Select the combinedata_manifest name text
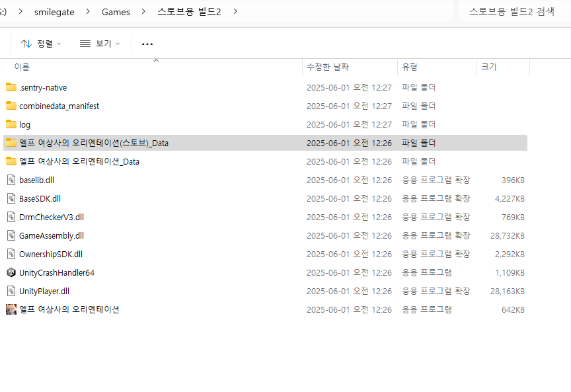 pos(59,106)
